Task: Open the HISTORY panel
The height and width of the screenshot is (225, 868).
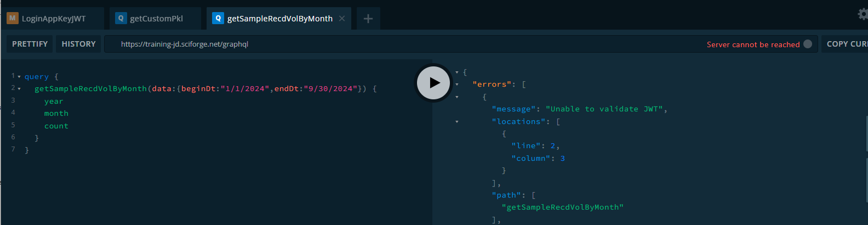Action: [x=78, y=44]
